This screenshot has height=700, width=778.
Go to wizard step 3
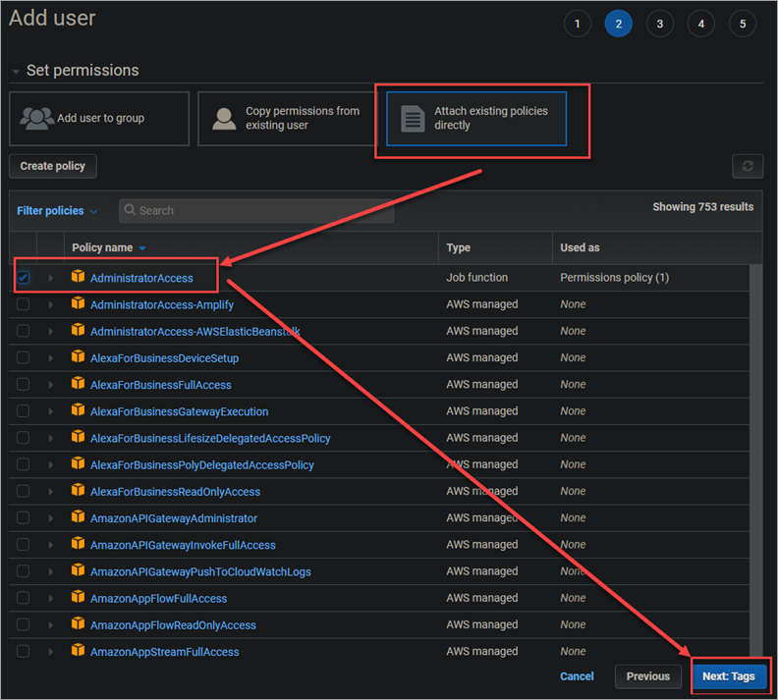660,24
